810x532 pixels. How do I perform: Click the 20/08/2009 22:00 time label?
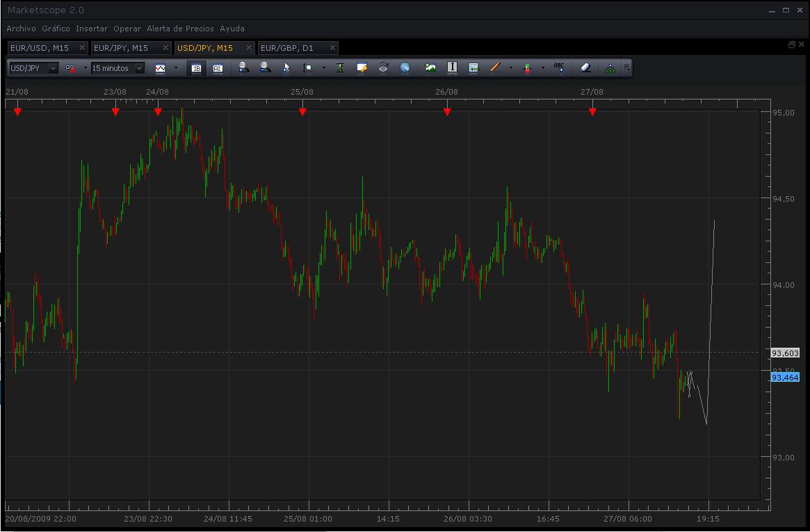[41, 519]
